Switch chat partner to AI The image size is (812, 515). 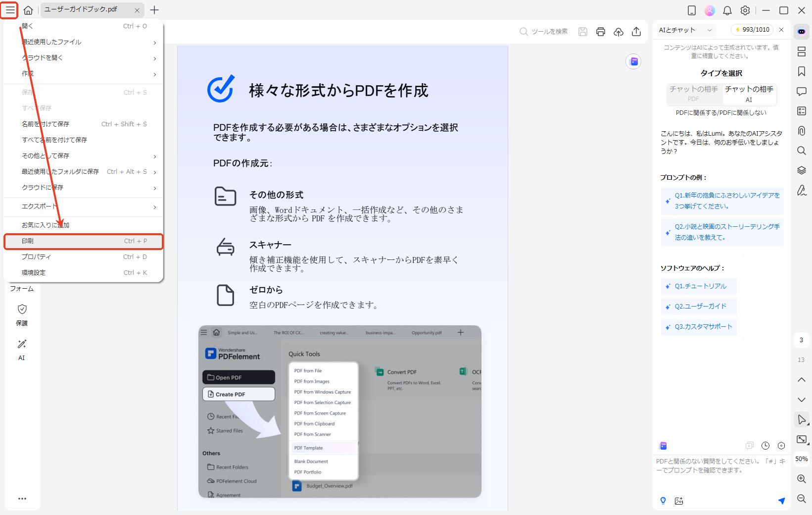tap(749, 95)
